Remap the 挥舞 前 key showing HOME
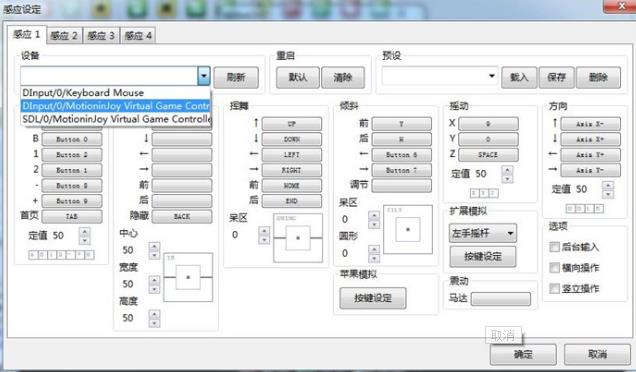 pyautogui.click(x=292, y=185)
